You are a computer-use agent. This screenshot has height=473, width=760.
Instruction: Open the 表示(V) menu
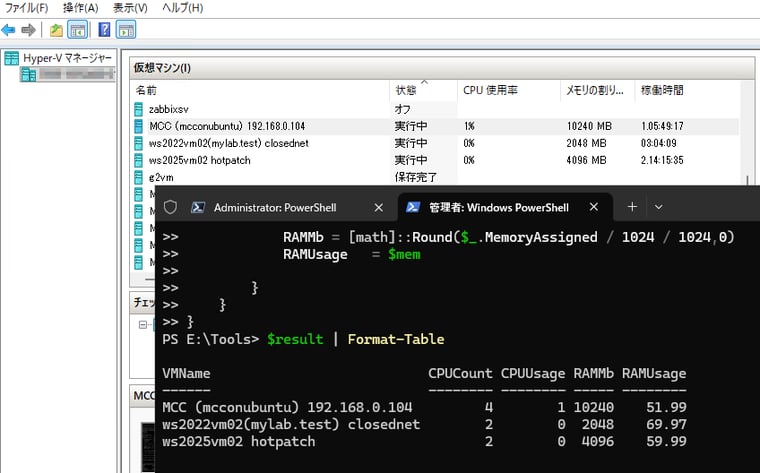click(x=130, y=8)
